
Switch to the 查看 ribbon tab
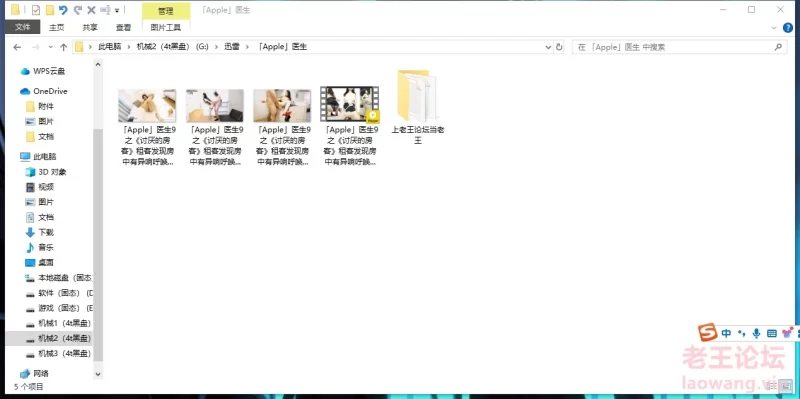[123, 28]
